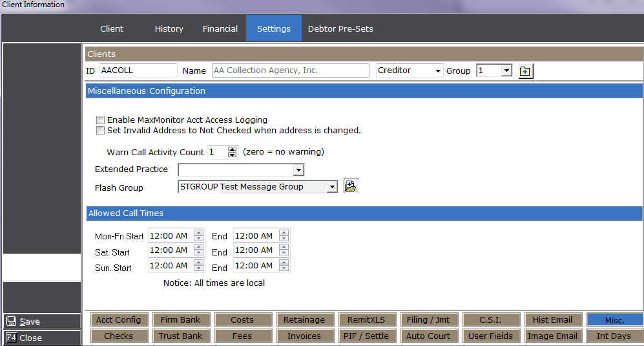Image resolution: width=644 pixels, height=346 pixels.
Task: Click the client ID input field
Action: [138, 70]
